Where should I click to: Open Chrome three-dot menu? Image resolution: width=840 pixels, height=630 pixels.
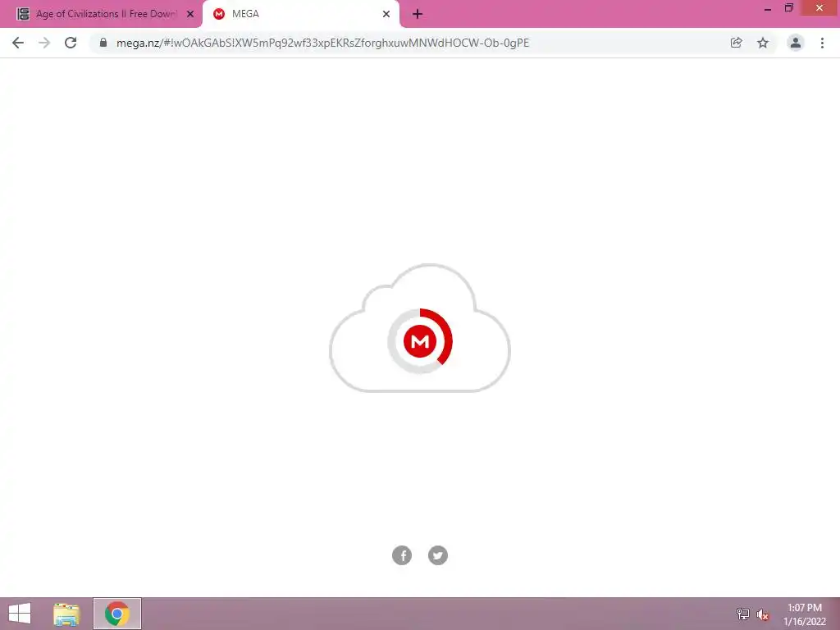pos(822,43)
